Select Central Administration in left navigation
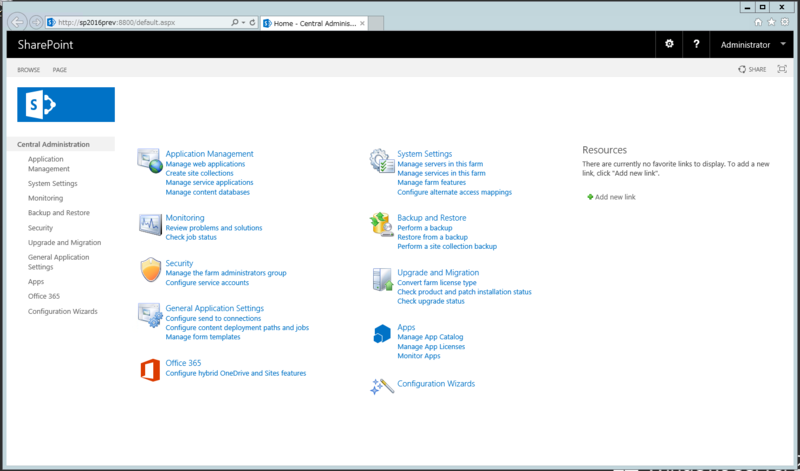 pos(54,144)
